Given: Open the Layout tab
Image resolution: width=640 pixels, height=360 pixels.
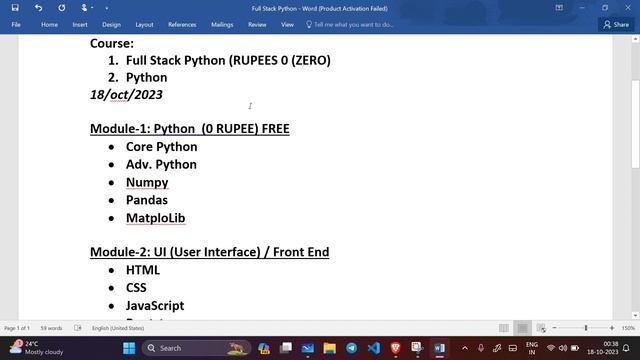Looking at the screenshot, I should (x=144, y=24).
